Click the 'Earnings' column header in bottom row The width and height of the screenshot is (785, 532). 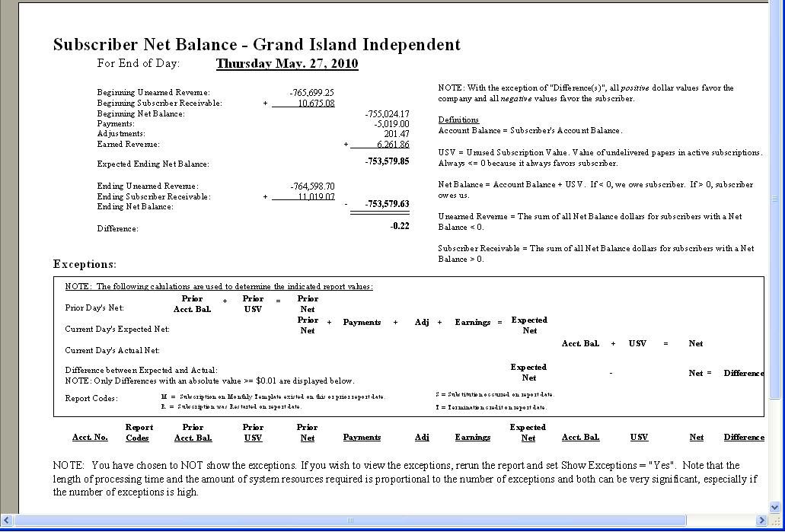tap(472, 438)
